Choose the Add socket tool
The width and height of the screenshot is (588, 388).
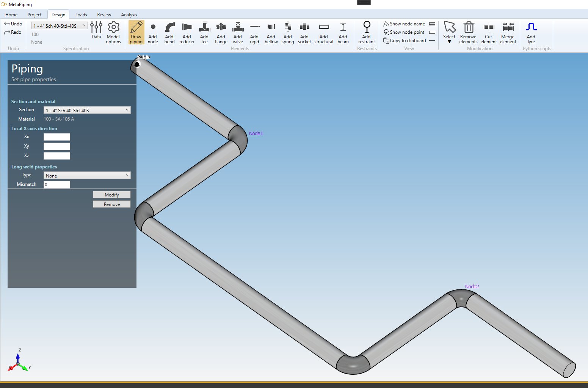click(304, 33)
